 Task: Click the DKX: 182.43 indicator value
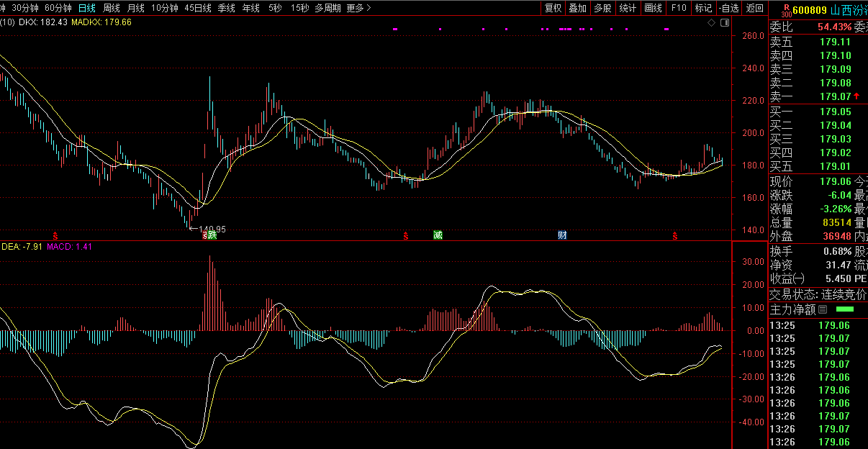pyautogui.click(x=42, y=22)
